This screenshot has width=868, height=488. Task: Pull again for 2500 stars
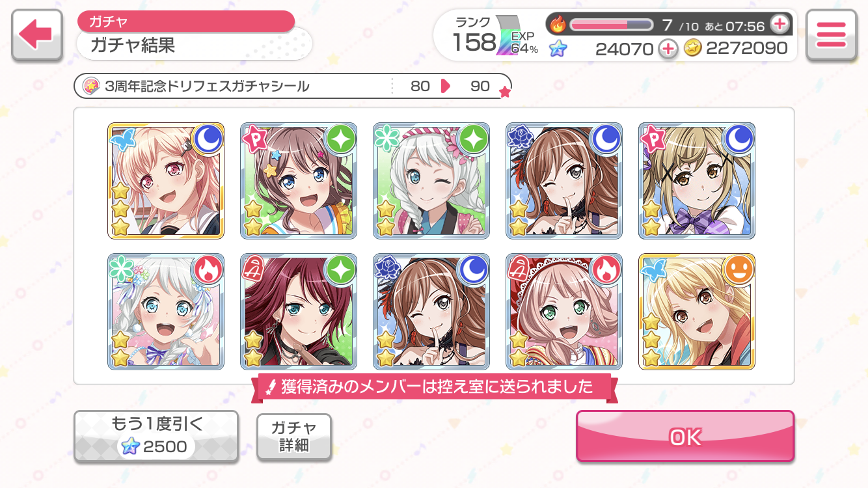[156, 437]
